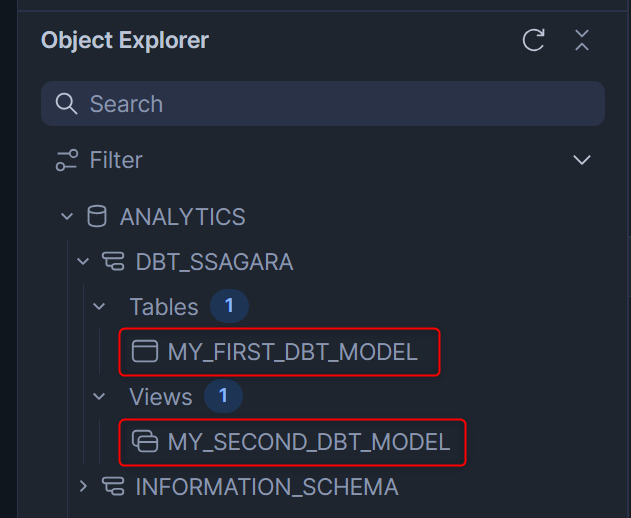Viewport: 631px width, 518px height.
Task: Click the Tables count badge
Action: click(x=229, y=306)
